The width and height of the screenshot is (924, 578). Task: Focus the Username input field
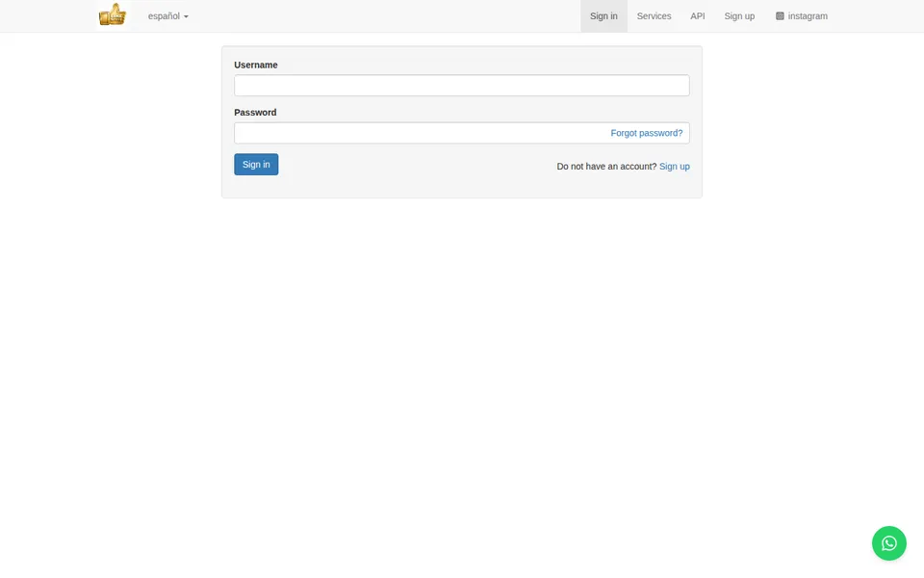point(461,86)
